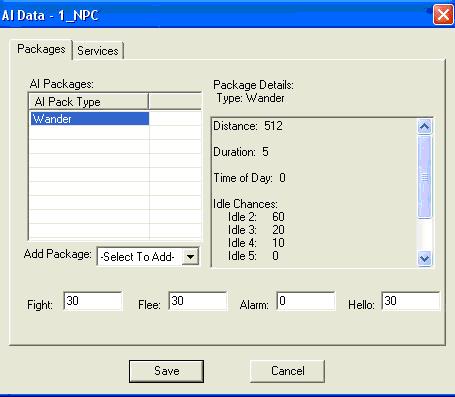Click the Distance 512 text line
455x397 pixels.
(x=248, y=126)
